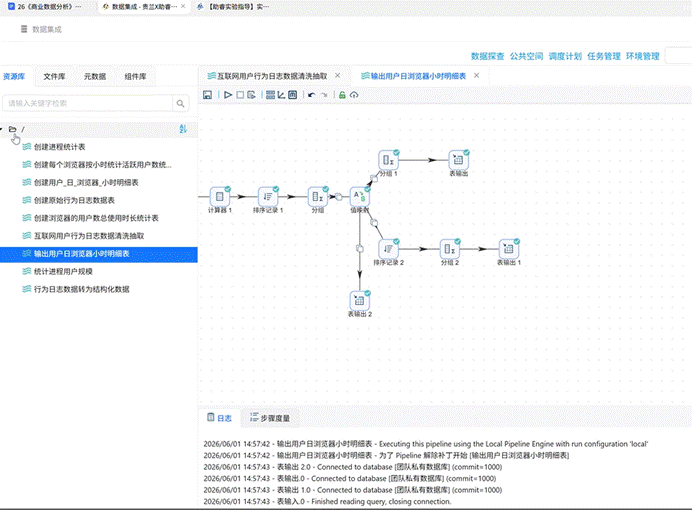Select the 分组 2 node
This screenshot has width=692, height=510.
point(450,249)
